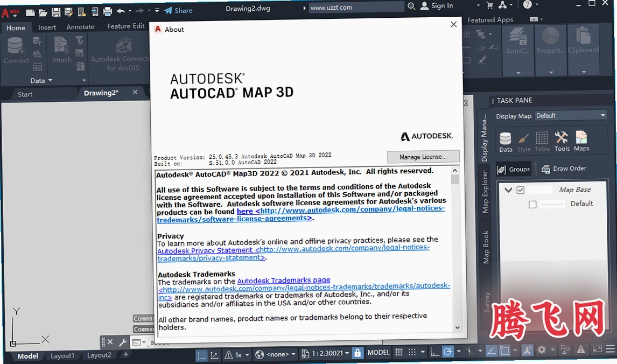This screenshot has height=364, width=617.
Task: Open the Autodesk App Store cart icon
Action: [x=490, y=5]
